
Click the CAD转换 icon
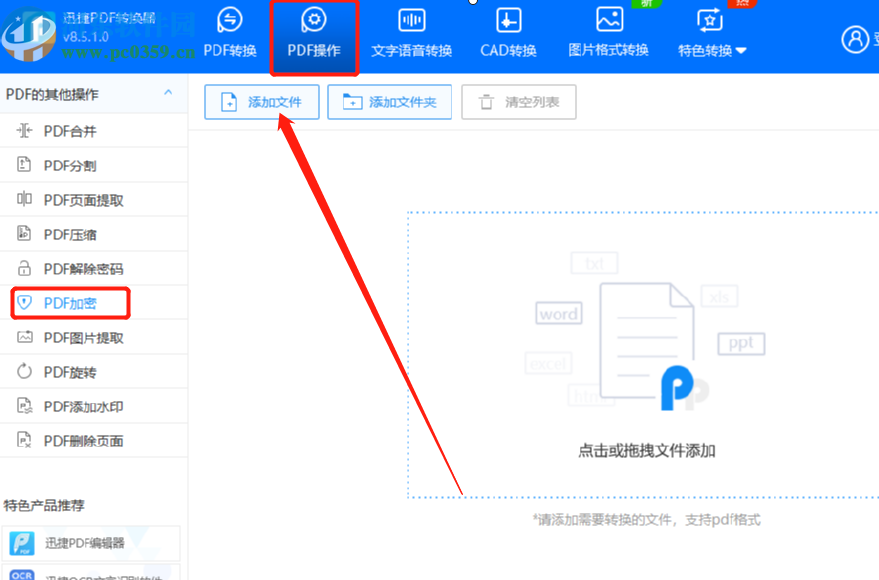508,20
